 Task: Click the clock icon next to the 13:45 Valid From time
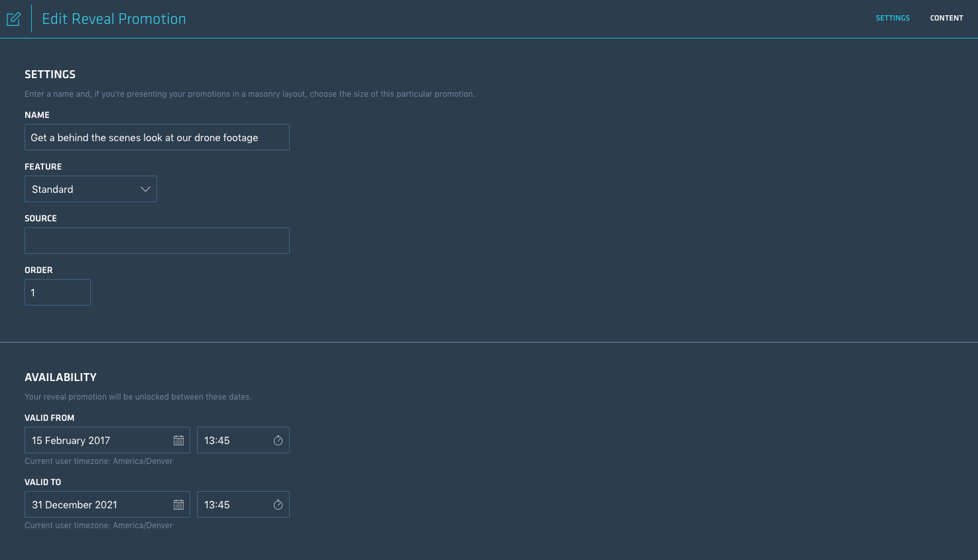(x=278, y=439)
